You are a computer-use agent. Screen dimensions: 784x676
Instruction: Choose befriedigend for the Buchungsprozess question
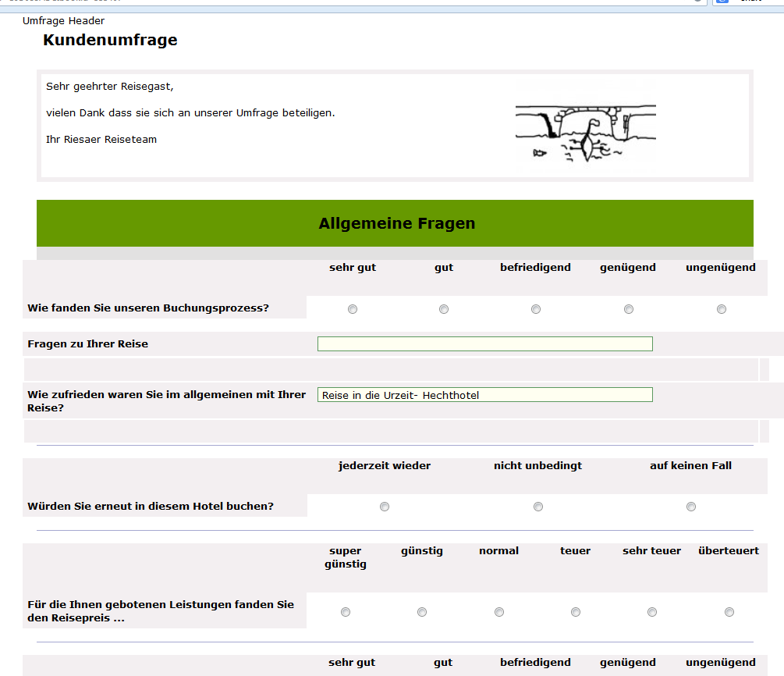click(x=536, y=309)
